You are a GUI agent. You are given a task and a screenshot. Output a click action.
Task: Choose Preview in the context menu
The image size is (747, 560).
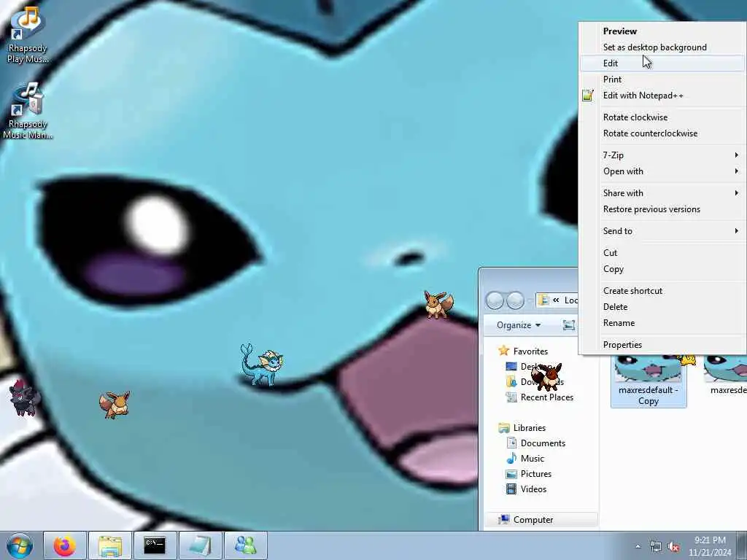click(662, 31)
